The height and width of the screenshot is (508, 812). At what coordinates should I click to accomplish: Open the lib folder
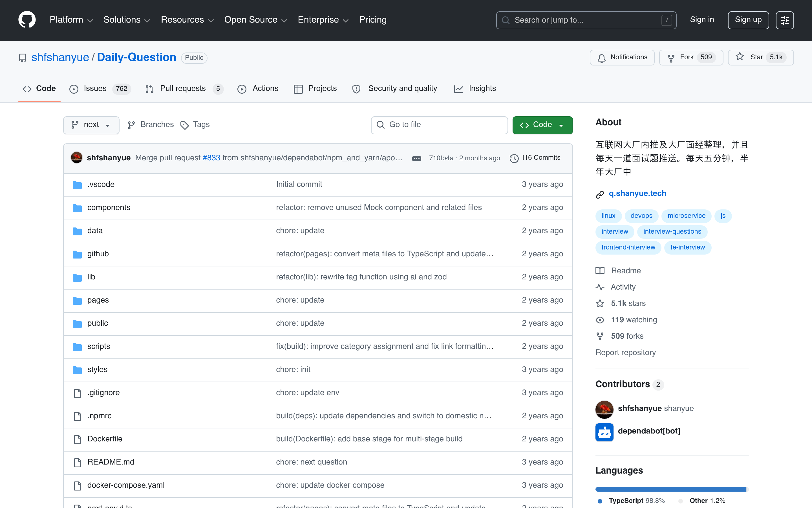(91, 277)
